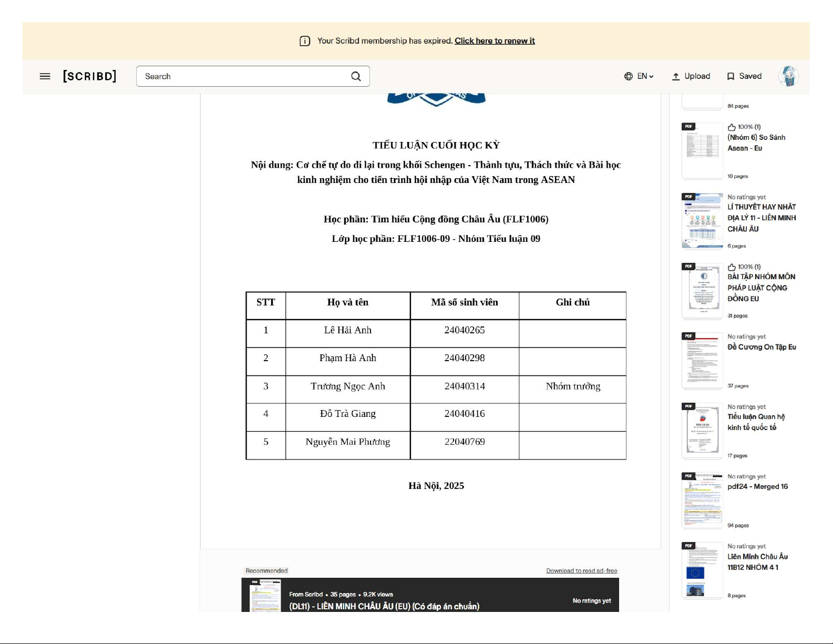This screenshot has height=644, width=833.
Task: Open the user profile avatar
Action: coord(788,76)
